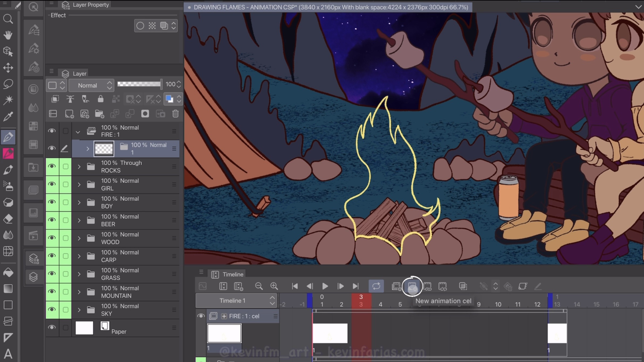Viewport: 644px width, 362px height.
Task: Select the Zoom magnifier tool
Action: coord(8,19)
